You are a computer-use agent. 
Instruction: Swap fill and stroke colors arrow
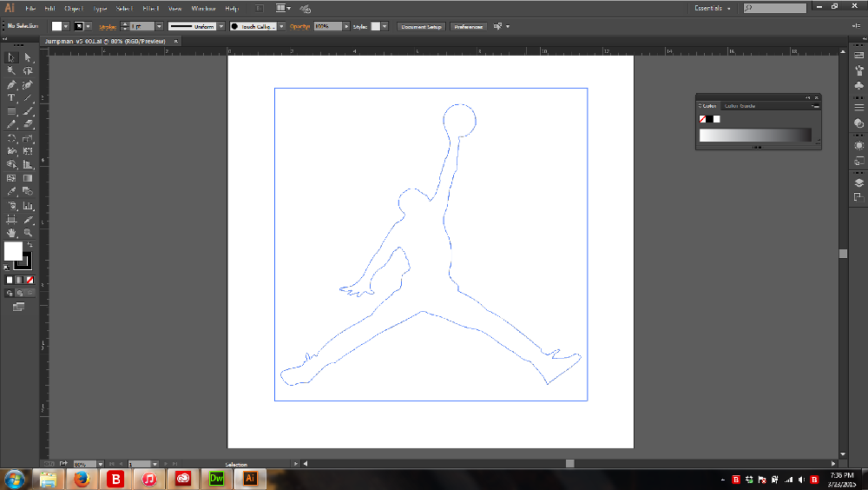[x=30, y=244]
